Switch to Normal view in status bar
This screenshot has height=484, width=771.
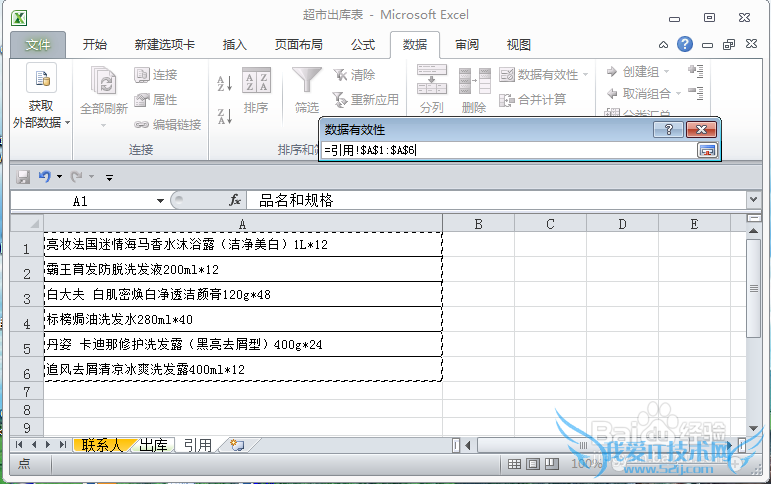tap(514, 463)
